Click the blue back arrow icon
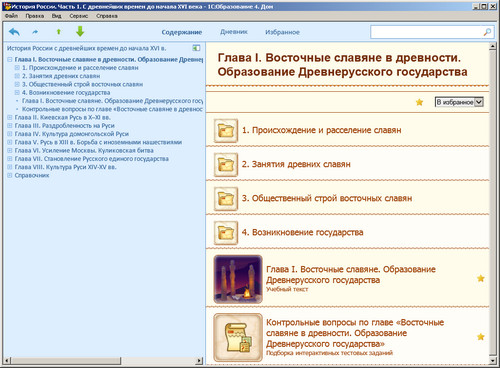The width and height of the screenshot is (500, 368). [14, 32]
